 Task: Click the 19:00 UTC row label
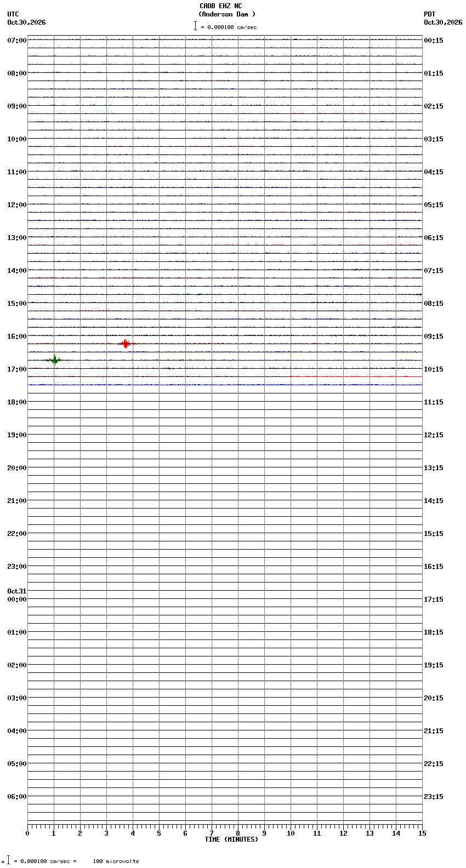click(17, 435)
